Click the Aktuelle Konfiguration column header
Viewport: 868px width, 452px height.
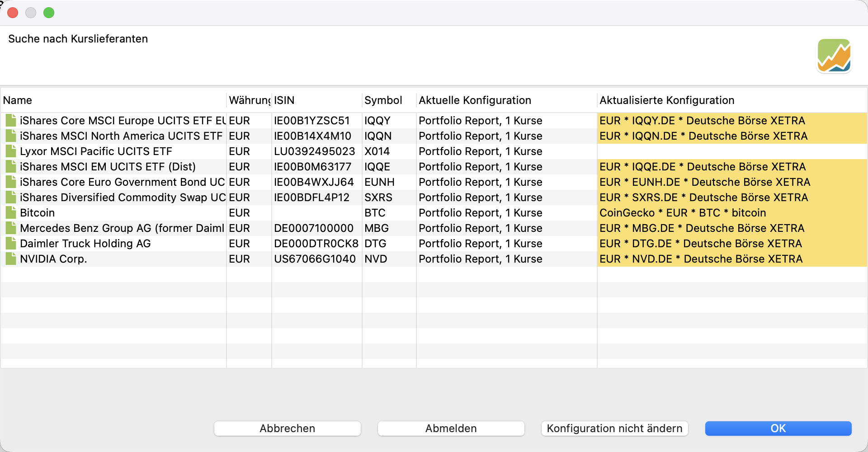506,100
